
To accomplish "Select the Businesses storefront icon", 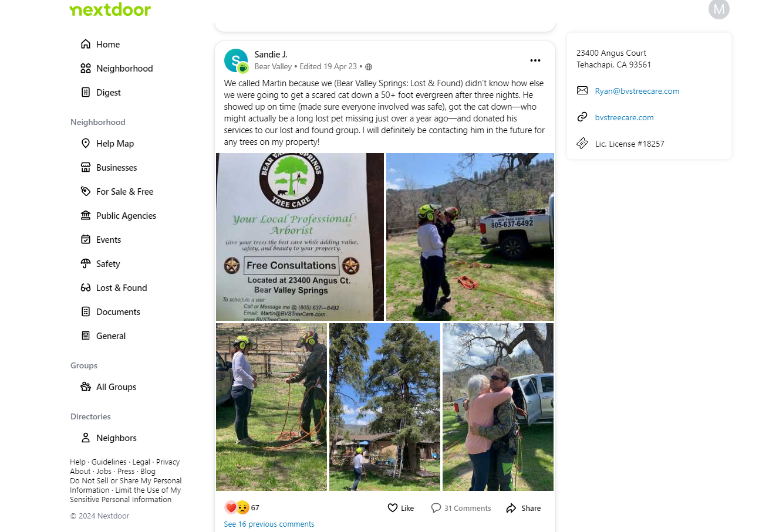I will 86,167.
